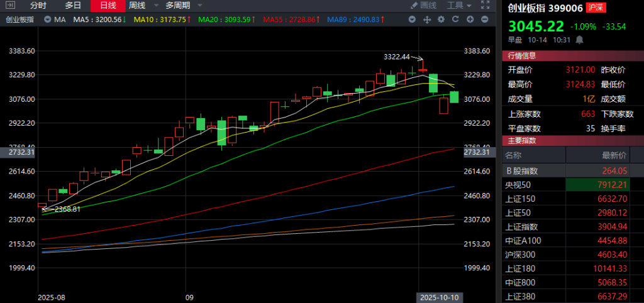Image resolution: width=644 pixels, height=303 pixels.
Task: Click the crosshair move icon in chart toolbar
Action: [428, 19]
